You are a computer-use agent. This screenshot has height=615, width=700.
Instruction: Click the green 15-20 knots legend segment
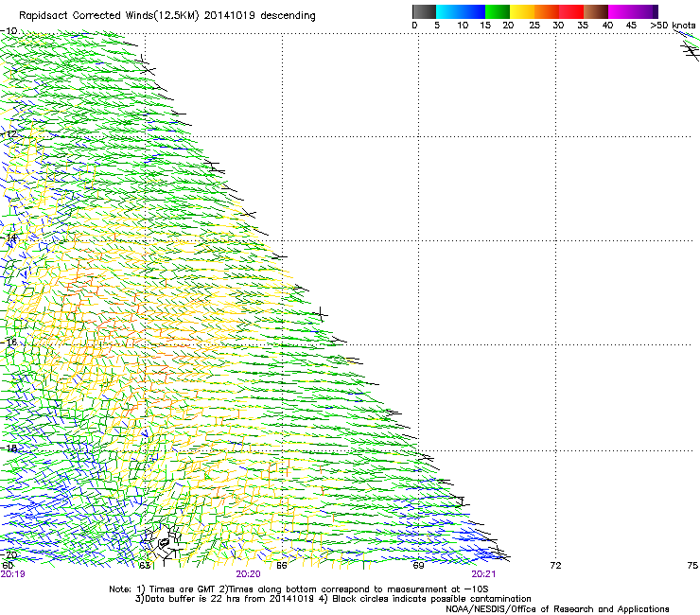point(498,11)
